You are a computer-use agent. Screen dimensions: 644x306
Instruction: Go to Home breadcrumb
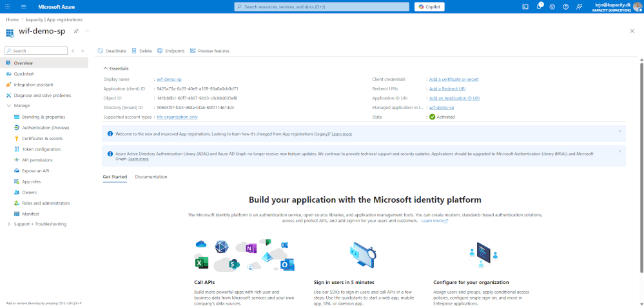[12, 19]
